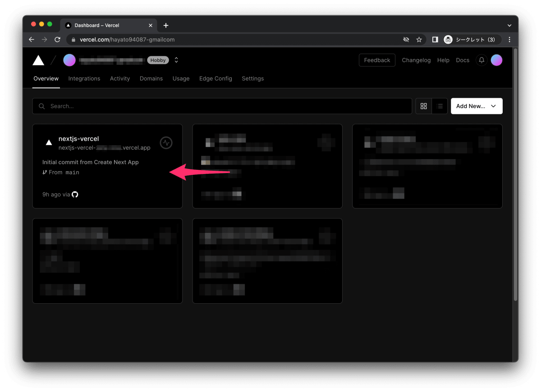Click the nextjs-vercel project triangle icon
This screenshot has height=392, width=541.
pyautogui.click(x=49, y=143)
